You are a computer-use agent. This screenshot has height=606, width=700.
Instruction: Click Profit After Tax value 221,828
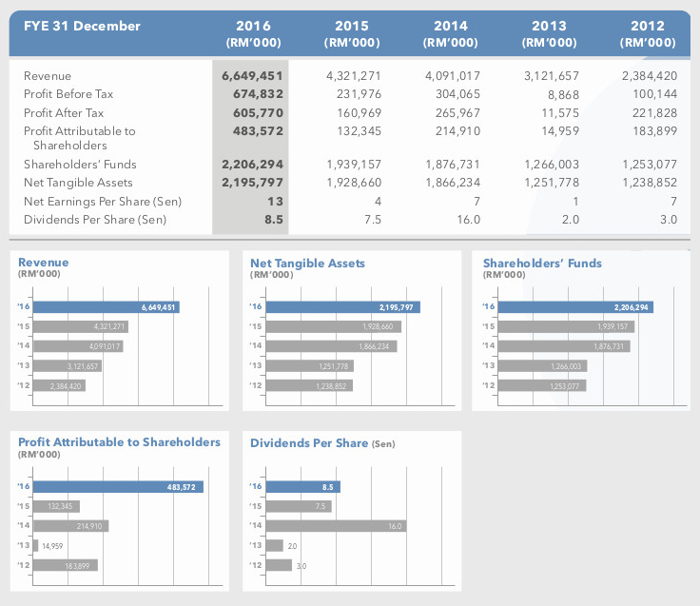pyautogui.click(x=655, y=113)
